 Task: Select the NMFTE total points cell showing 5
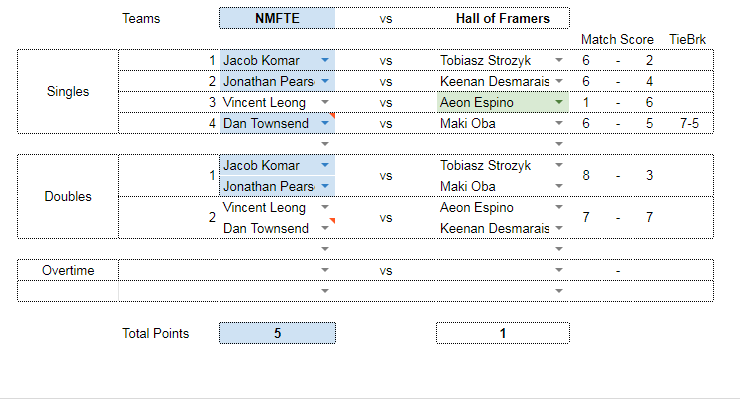click(278, 333)
